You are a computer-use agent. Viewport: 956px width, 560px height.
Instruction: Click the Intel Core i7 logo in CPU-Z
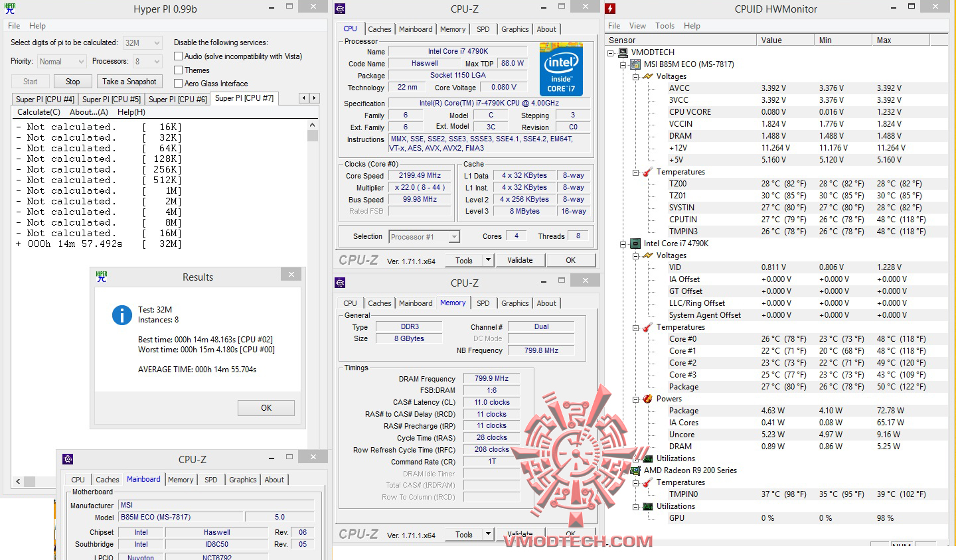[561, 70]
